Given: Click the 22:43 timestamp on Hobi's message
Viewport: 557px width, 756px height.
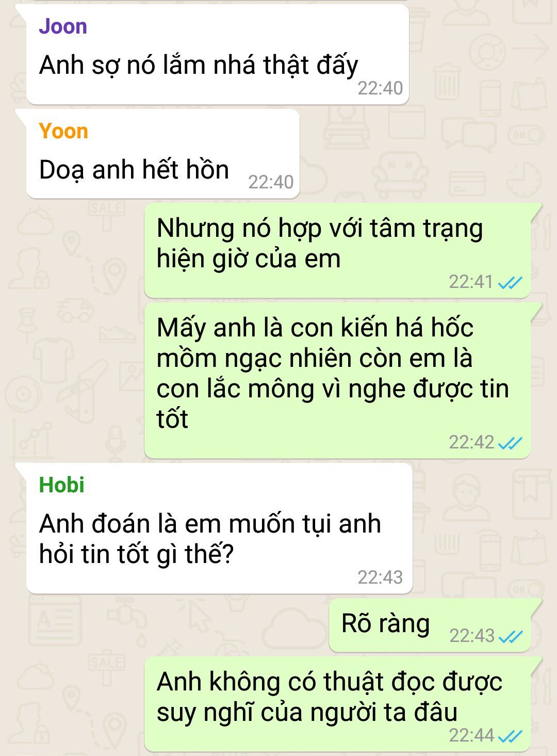Looking at the screenshot, I should 380,577.
